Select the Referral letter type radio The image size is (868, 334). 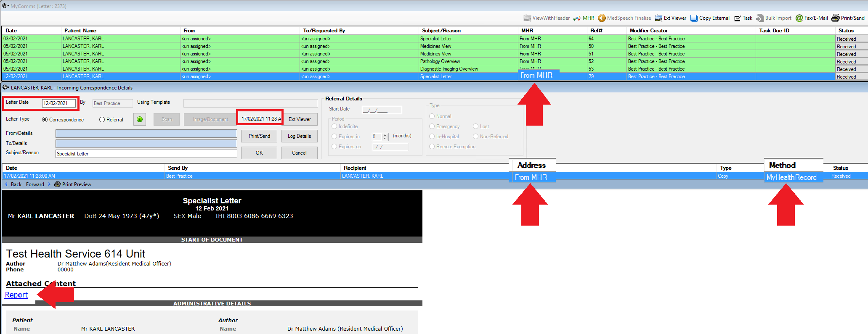pyautogui.click(x=102, y=120)
